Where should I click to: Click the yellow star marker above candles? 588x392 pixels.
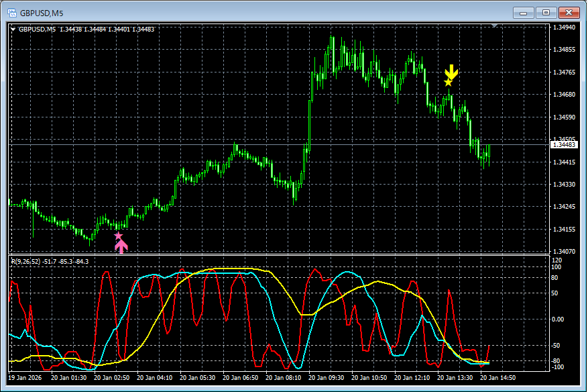(x=448, y=83)
